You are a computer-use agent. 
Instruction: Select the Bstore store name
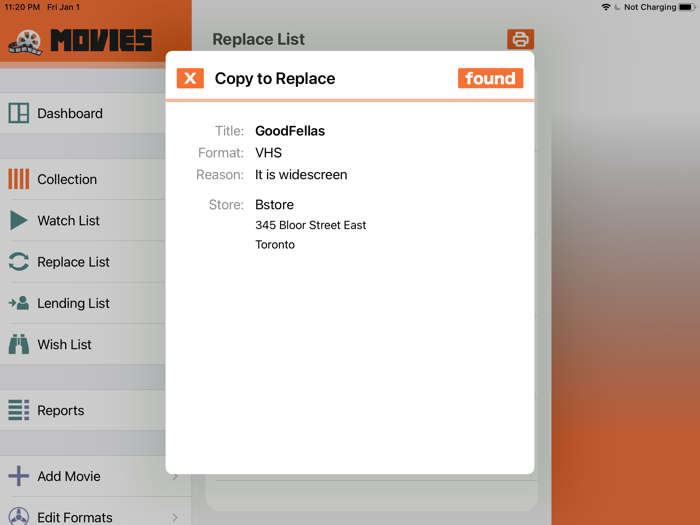(x=274, y=204)
